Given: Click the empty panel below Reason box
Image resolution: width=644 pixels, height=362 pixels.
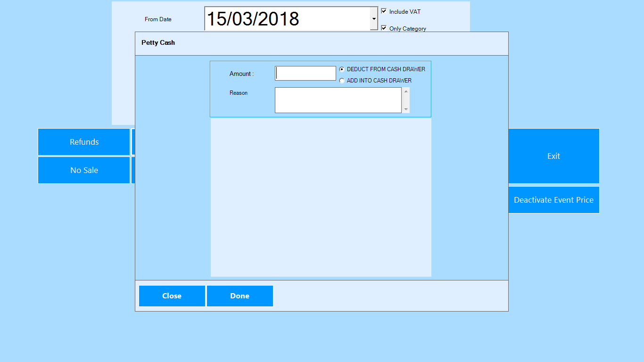Looking at the screenshot, I should click(321, 197).
